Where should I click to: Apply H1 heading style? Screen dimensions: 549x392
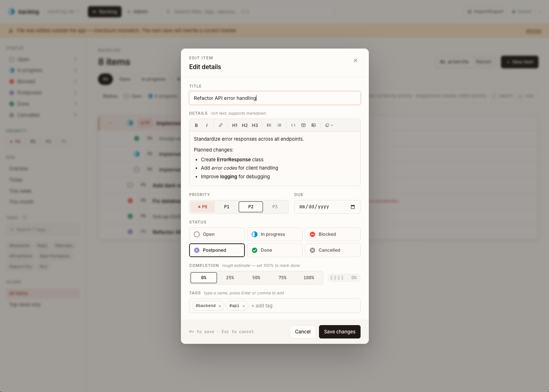(235, 125)
